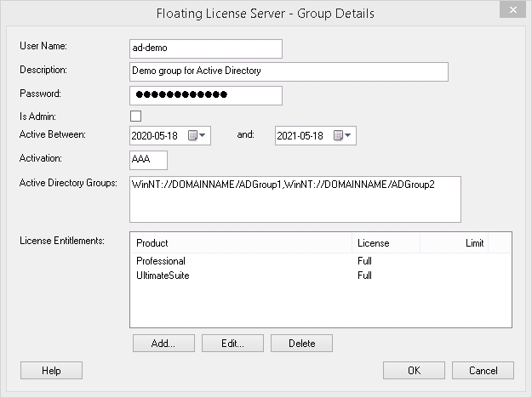Click the Password field
Viewport: 532px width, 398px height.
coord(204,94)
